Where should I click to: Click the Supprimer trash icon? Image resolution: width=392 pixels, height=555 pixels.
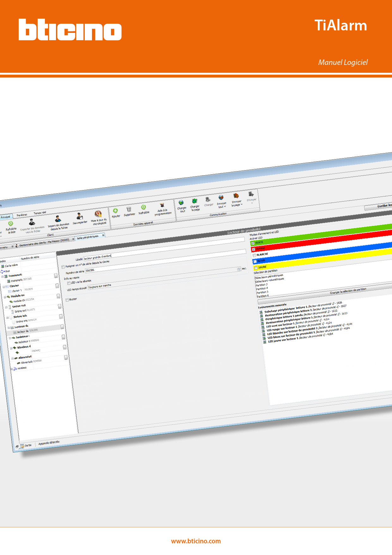pyautogui.click(x=129, y=209)
